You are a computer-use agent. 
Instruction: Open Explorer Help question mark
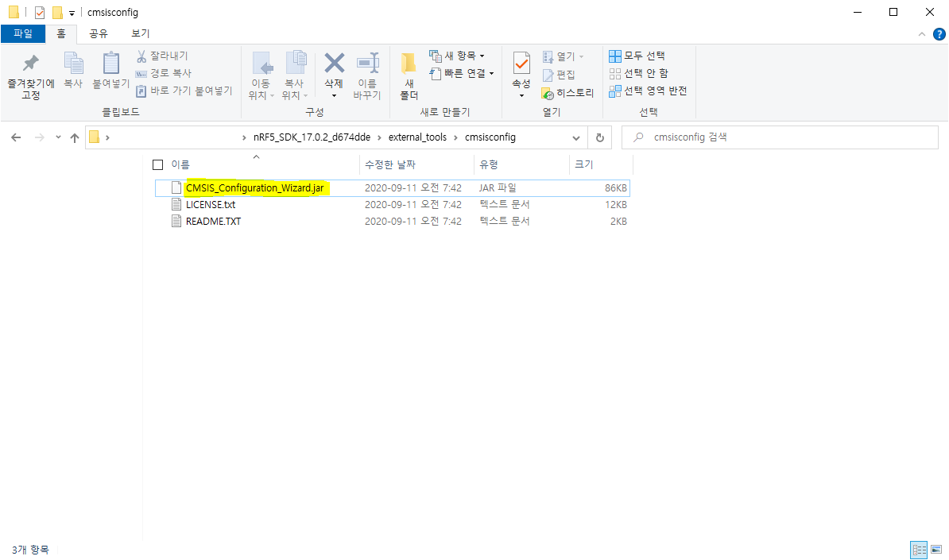click(x=939, y=34)
